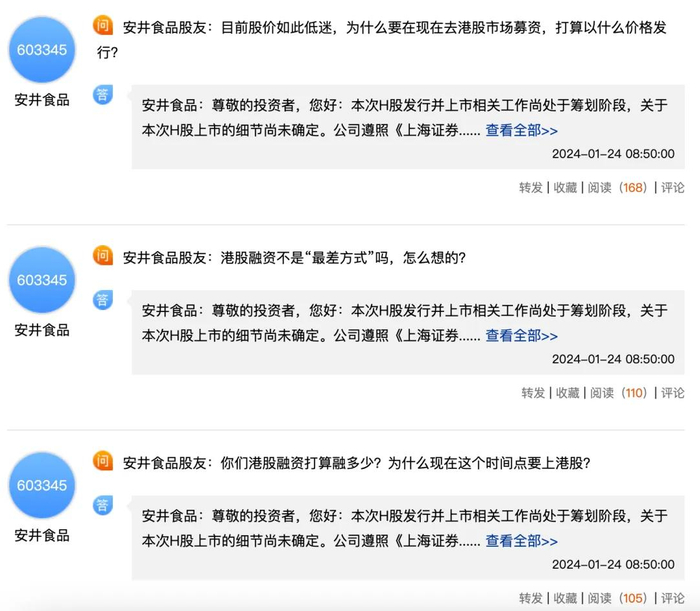The width and height of the screenshot is (700, 611).
Task: Click the answer text in the 105-reads post
Action: [404, 528]
